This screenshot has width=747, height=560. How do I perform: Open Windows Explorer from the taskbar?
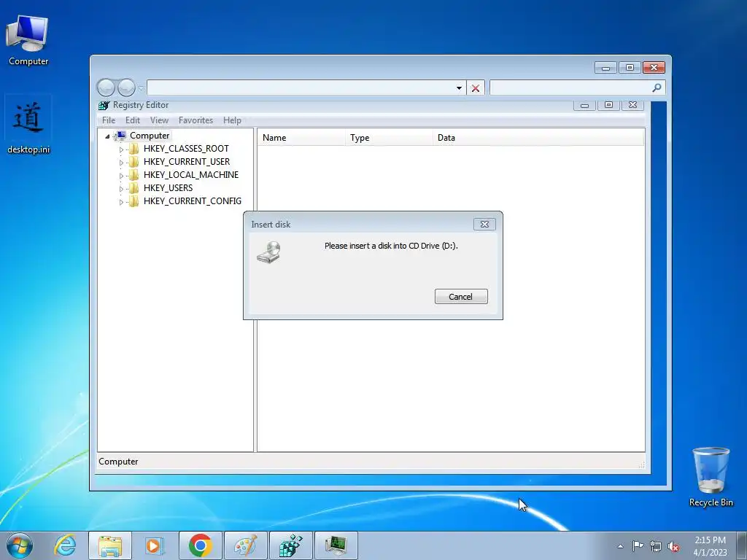pyautogui.click(x=110, y=545)
